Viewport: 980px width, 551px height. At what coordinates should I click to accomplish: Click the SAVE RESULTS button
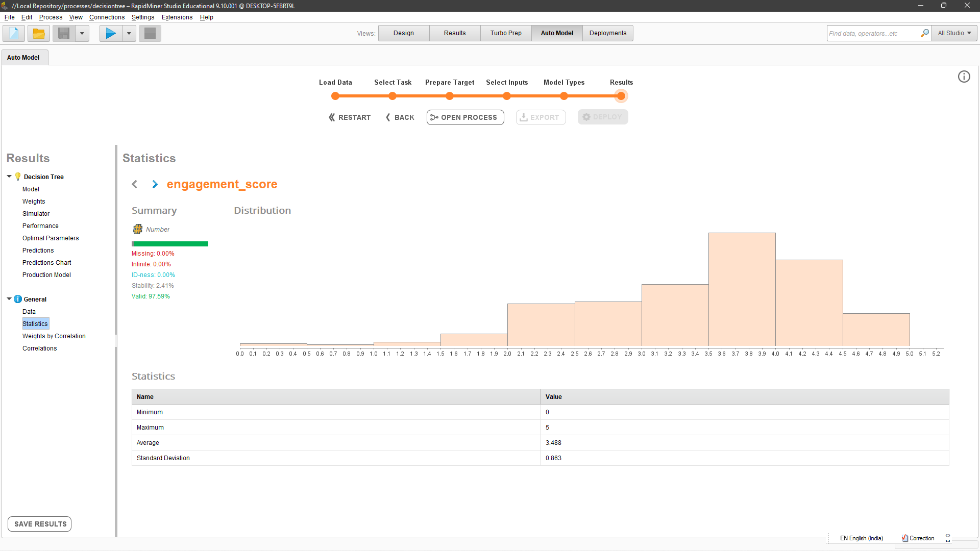coord(39,523)
